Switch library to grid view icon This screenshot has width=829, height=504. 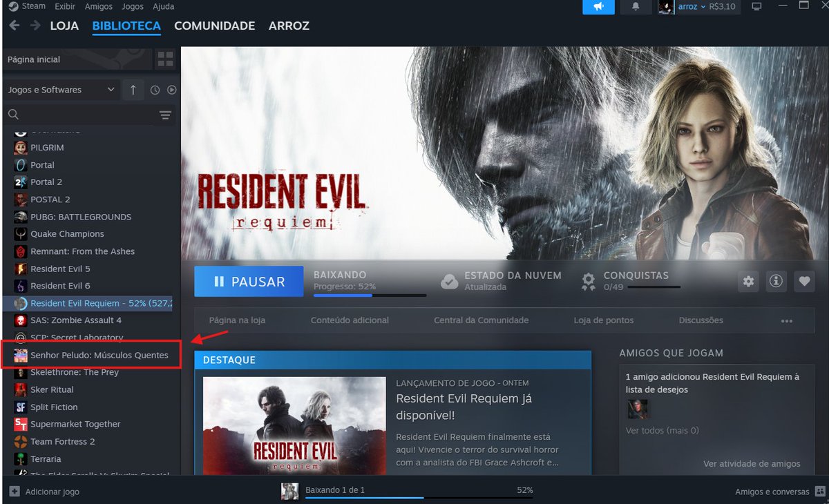tap(165, 59)
